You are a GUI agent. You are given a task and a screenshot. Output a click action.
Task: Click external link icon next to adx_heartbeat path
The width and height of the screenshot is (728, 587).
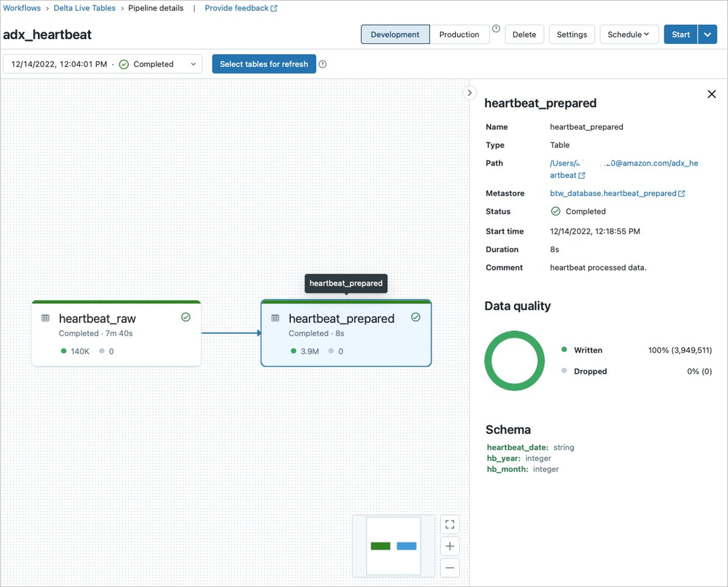tap(582, 175)
